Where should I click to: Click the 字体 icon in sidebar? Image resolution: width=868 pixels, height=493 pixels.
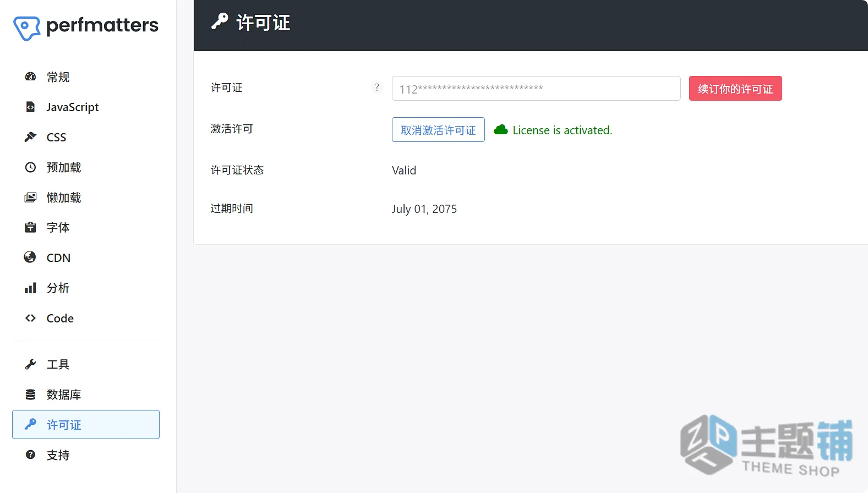(x=31, y=227)
